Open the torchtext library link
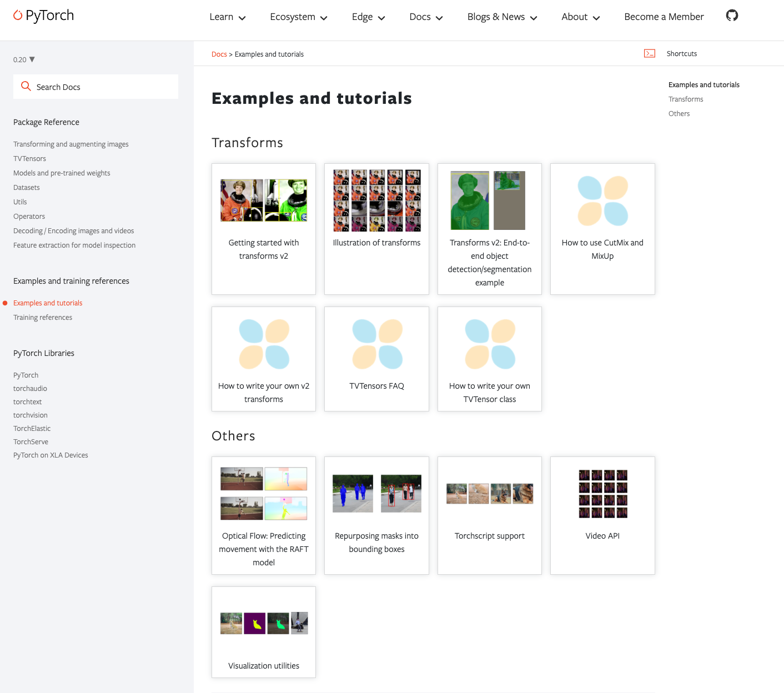The width and height of the screenshot is (784, 693). click(27, 402)
